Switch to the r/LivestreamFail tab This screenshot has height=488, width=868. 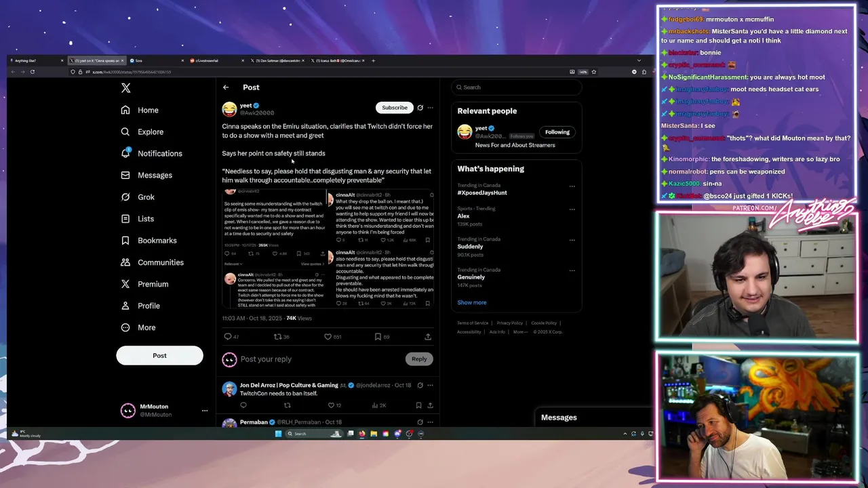coord(216,60)
